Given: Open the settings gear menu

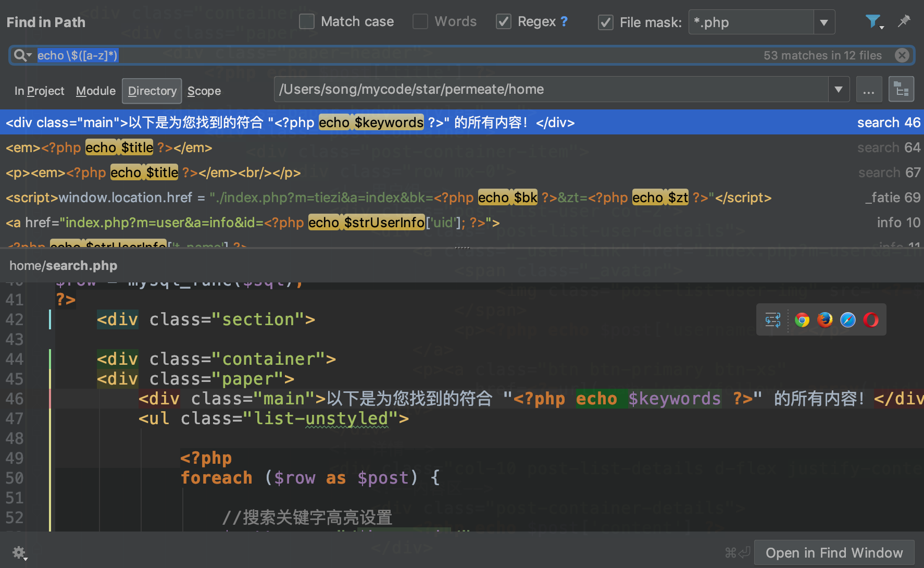Looking at the screenshot, I should 19,552.
